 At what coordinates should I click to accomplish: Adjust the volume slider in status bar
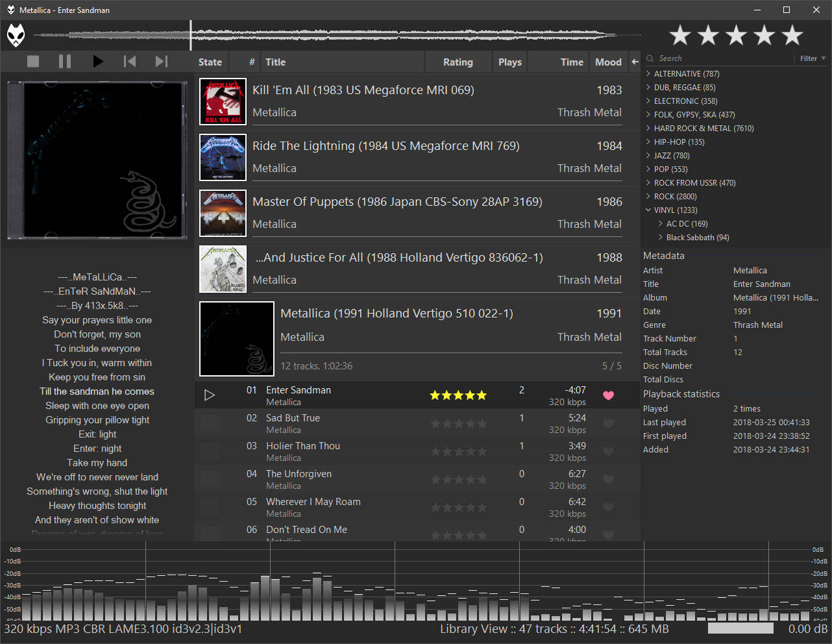click(740, 628)
